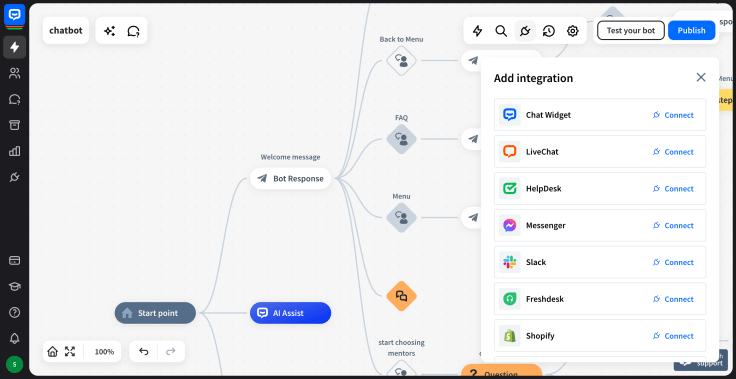Click the Chat Widget logo icon
Image resolution: width=736 pixels, height=379 pixels.
[x=510, y=115]
